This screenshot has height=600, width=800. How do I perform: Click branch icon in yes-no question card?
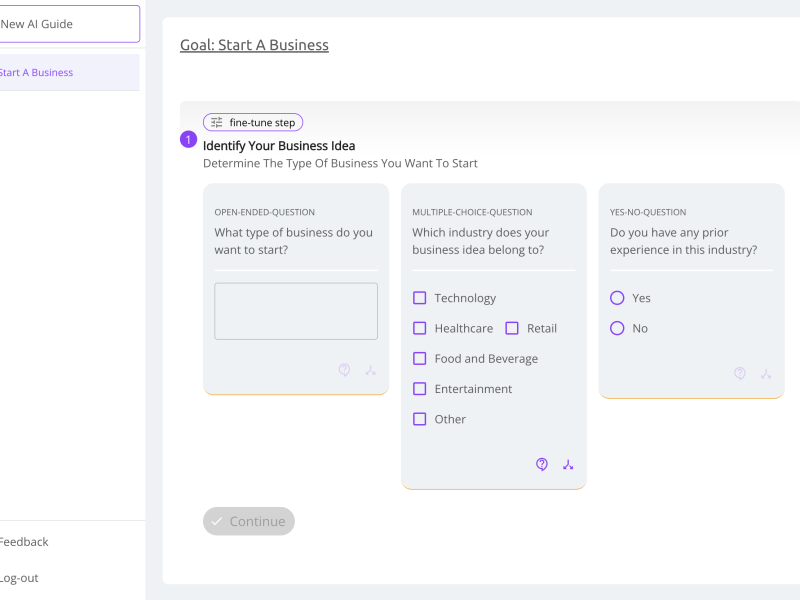point(766,373)
